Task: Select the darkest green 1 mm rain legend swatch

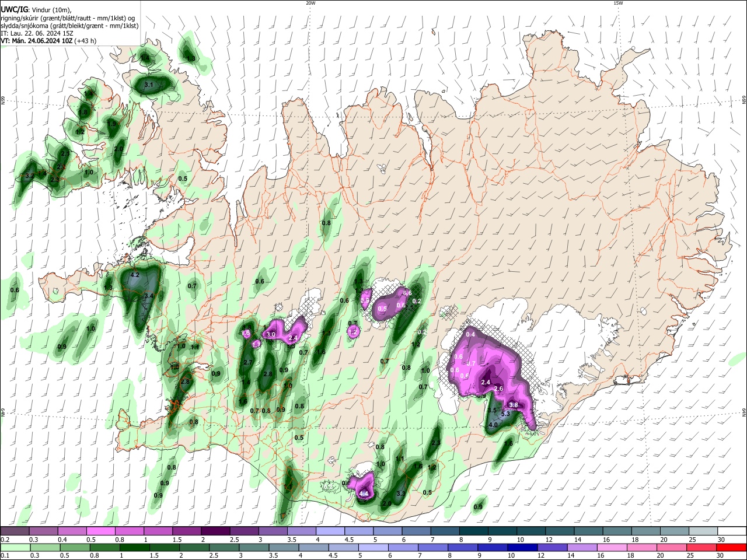Action: click(134, 547)
